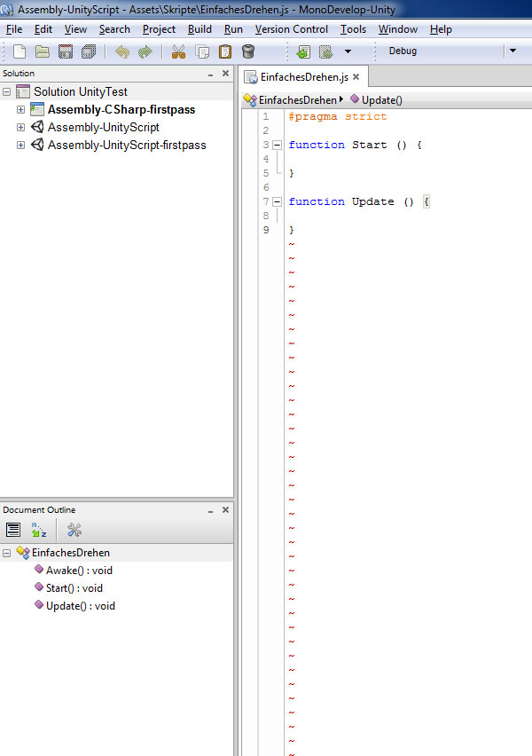This screenshot has width=532, height=756.
Task: Select Update() : void in the outline
Action: 81,606
